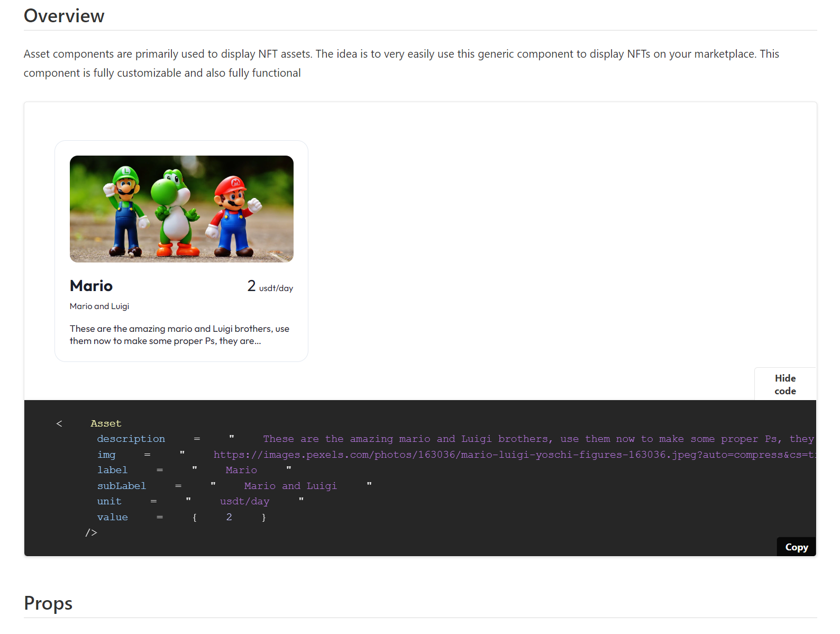Click the asset card description paragraph

[179, 335]
